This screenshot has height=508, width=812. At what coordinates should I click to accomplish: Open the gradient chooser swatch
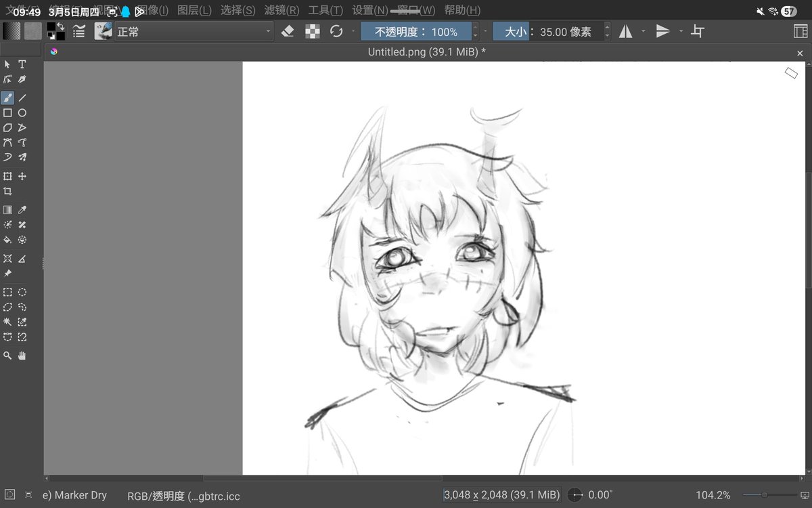click(x=12, y=31)
